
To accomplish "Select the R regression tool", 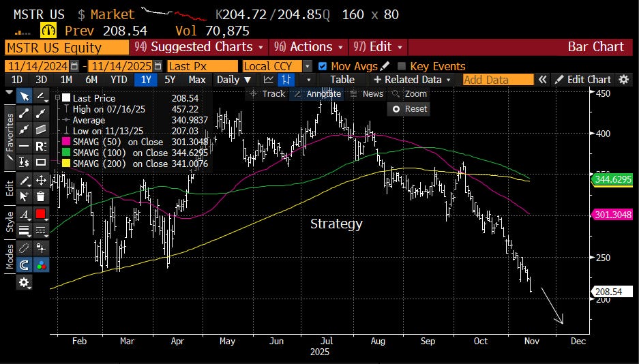I will click(41, 146).
